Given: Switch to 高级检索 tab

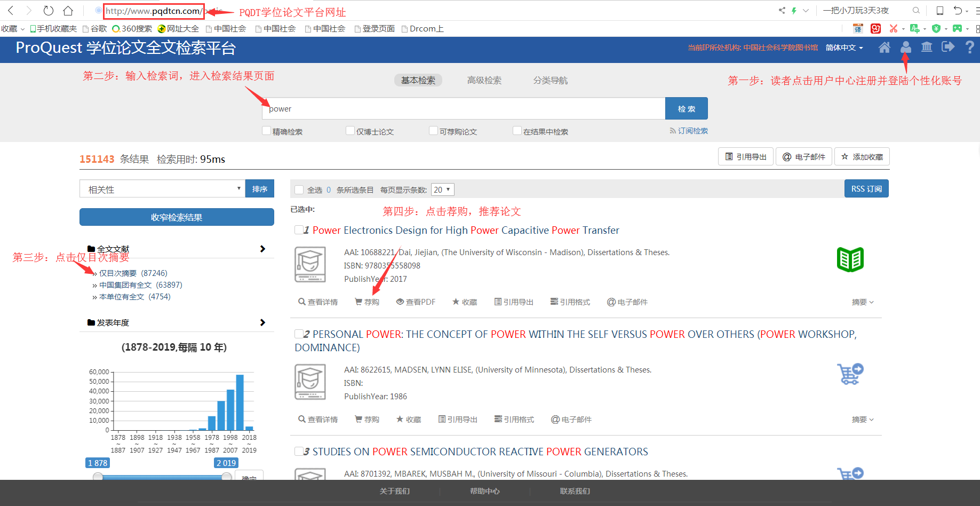Looking at the screenshot, I should click(x=484, y=80).
